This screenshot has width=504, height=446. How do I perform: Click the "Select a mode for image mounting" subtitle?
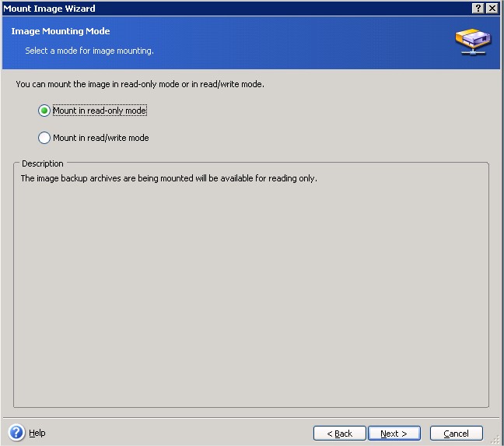coord(89,51)
